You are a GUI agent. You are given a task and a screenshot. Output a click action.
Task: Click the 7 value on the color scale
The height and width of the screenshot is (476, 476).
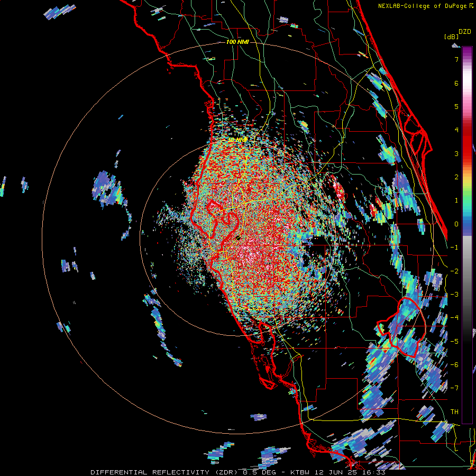456,59
